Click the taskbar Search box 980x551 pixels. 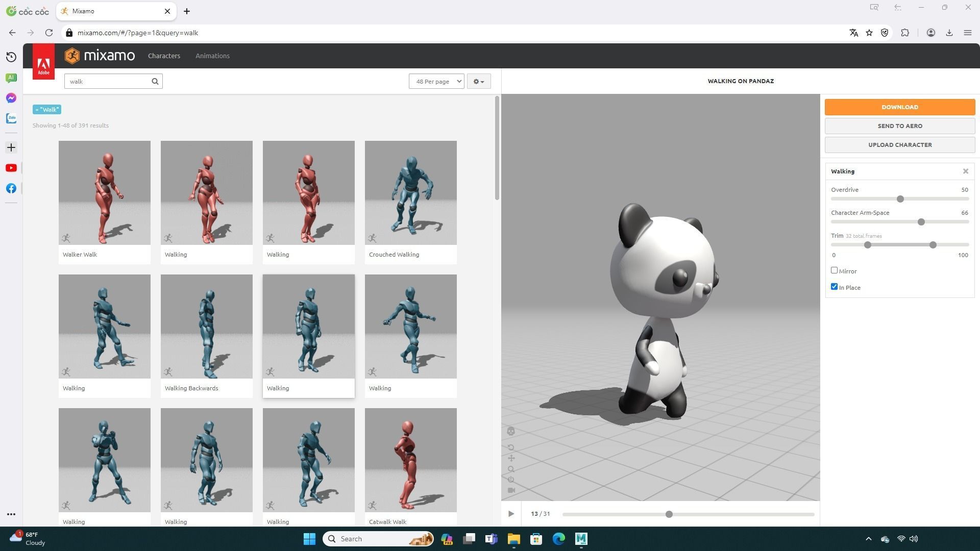point(378,539)
